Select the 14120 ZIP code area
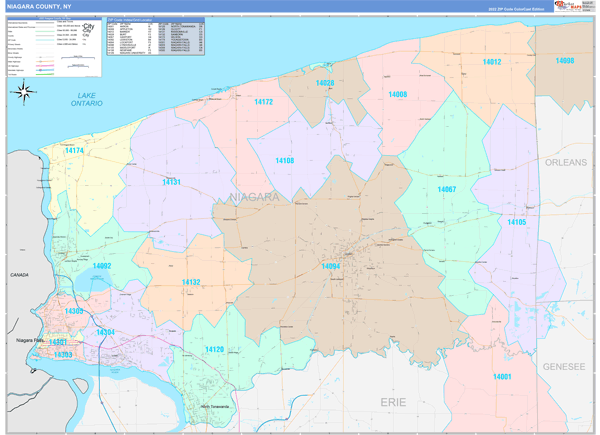The height and width of the screenshot is (435, 600). [214, 349]
